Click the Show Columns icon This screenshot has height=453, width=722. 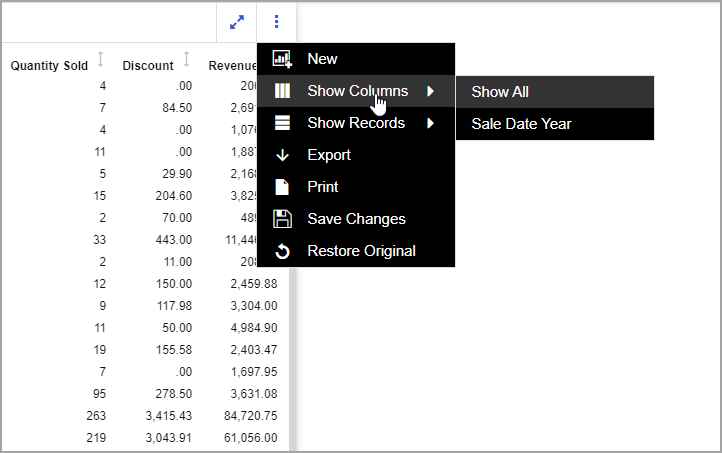pos(282,91)
